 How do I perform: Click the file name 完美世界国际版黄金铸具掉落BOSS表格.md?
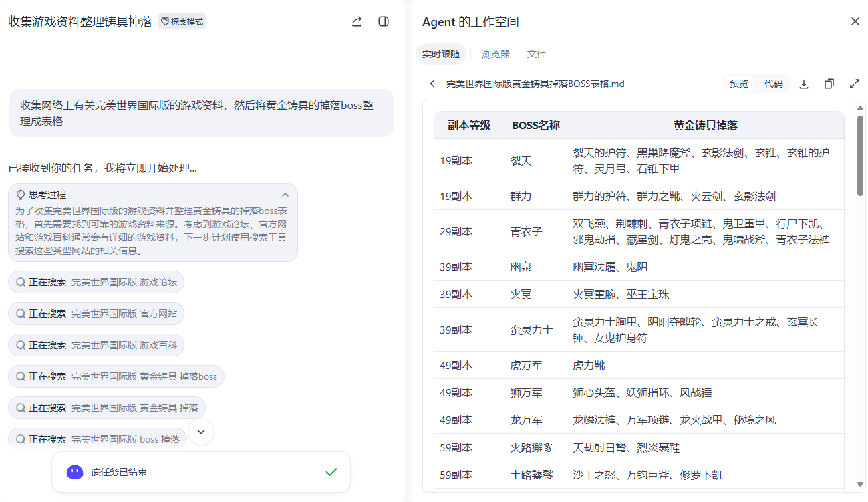[x=535, y=84]
